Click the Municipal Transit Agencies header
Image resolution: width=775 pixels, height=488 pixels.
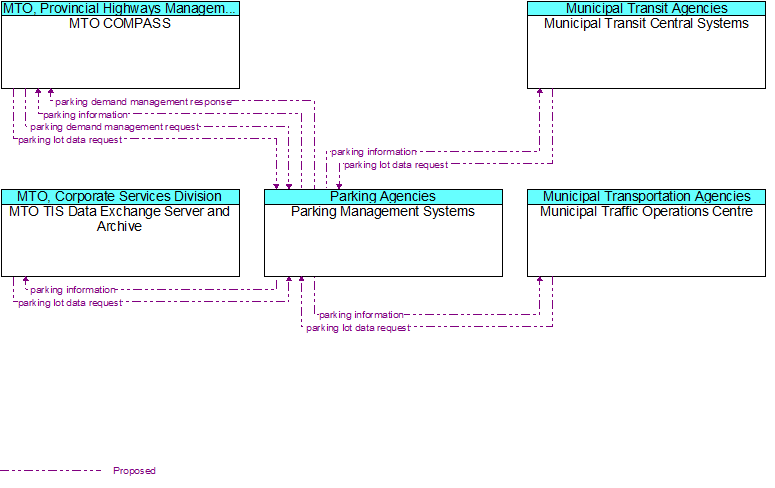[x=646, y=8]
